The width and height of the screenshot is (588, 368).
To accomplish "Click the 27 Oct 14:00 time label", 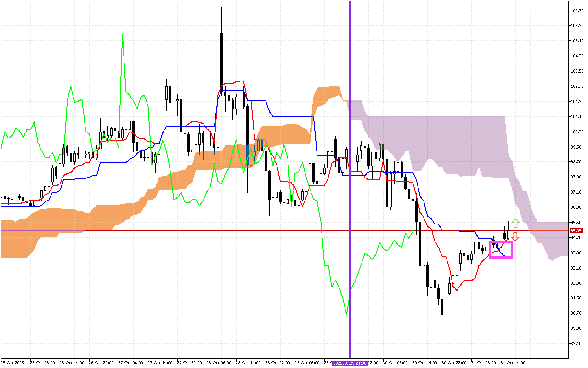I will tap(160, 363).
